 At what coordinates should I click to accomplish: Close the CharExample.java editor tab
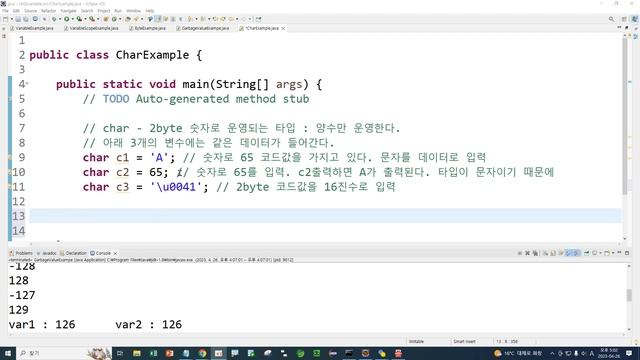[283, 28]
